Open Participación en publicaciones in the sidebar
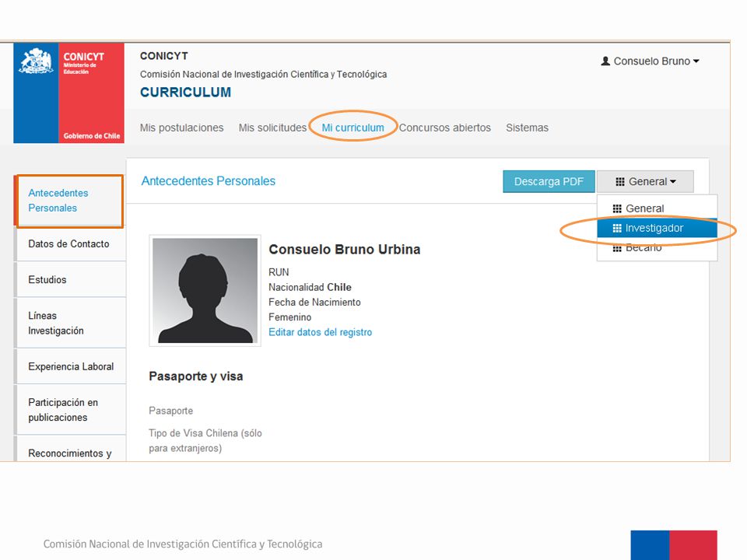747x560 pixels. point(71,410)
